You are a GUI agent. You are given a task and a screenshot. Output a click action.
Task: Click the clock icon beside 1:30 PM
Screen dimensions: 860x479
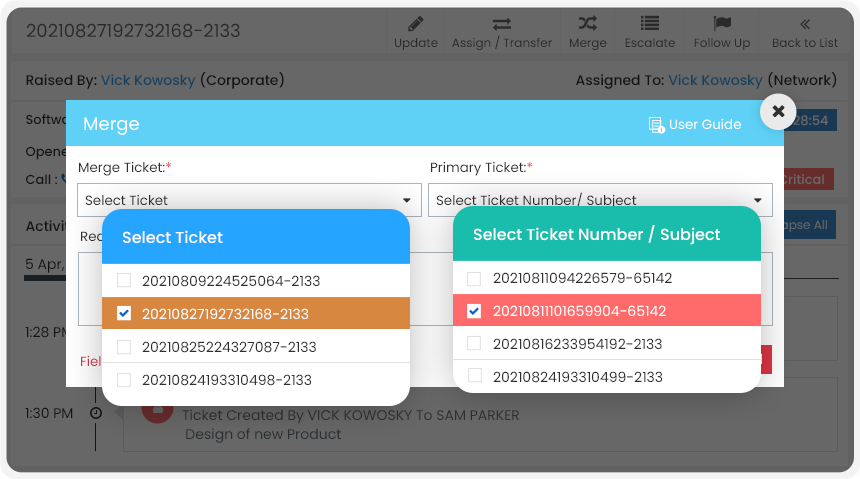click(96, 413)
